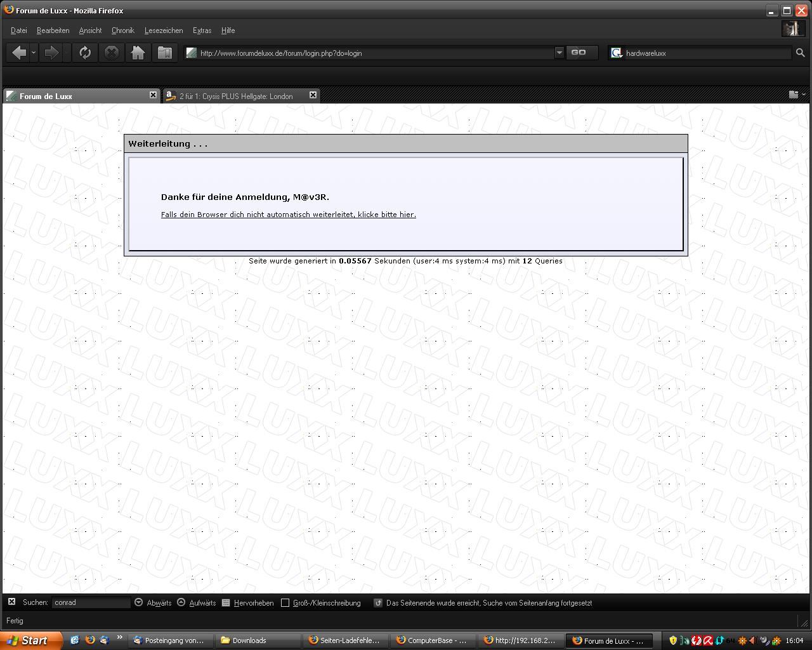812x650 pixels.
Task: Click the throbber image at menu bar right
Action: click(x=793, y=29)
